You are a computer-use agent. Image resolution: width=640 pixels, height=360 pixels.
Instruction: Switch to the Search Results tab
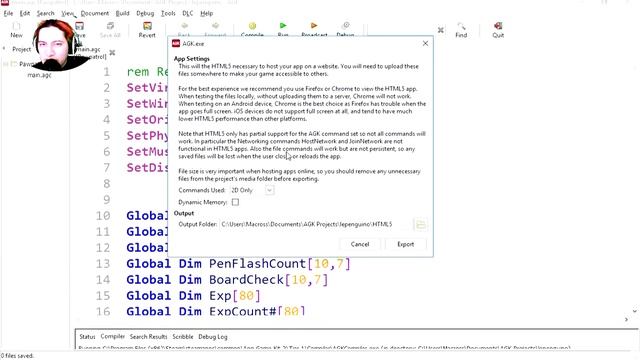pyautogui.click(x=149, y=337)
